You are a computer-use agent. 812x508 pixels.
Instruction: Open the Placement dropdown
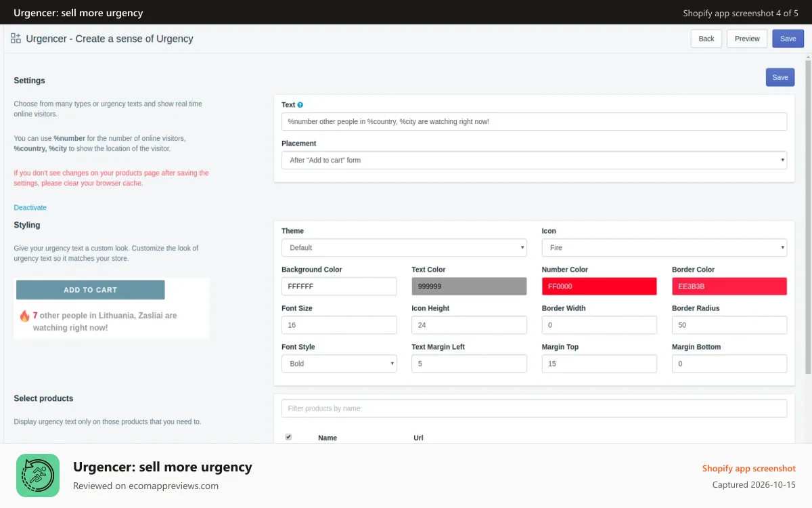(534, 160)
